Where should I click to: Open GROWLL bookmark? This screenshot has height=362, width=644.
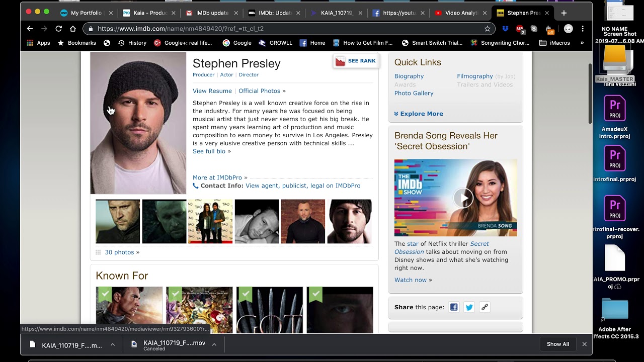(x=275, y=43)
